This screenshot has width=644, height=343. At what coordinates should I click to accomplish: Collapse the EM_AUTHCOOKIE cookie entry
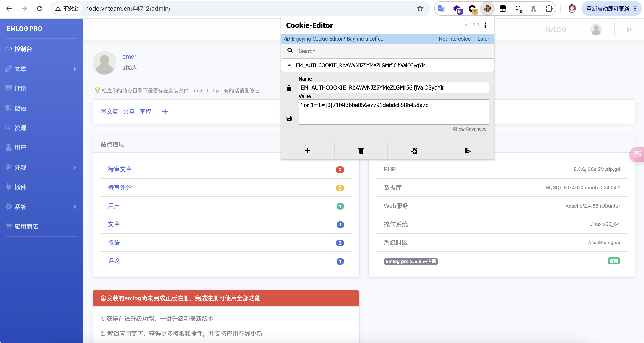pos(289,65)
